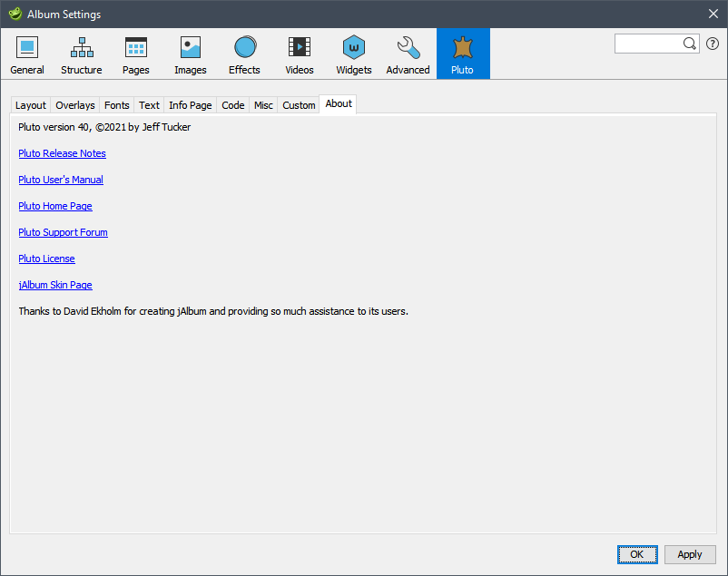
Task: Open help with the question mark icon
Action: click(713, 44)
